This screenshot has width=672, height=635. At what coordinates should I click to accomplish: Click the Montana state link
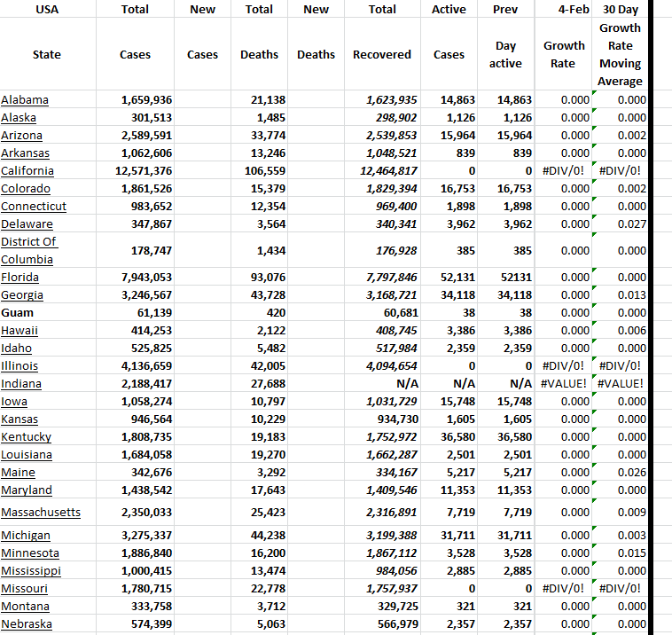[x=26, y=606]
